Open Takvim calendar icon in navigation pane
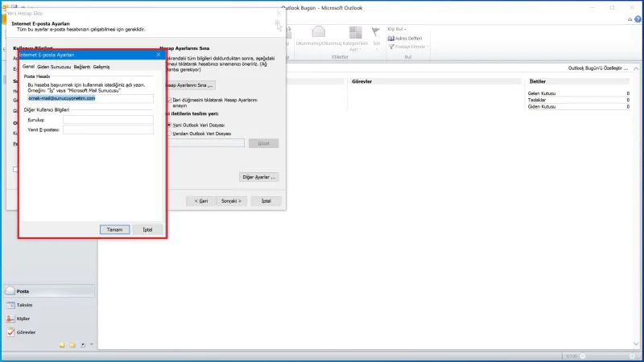The width and height of the screenshot is (644, 362). click(10, 305)
